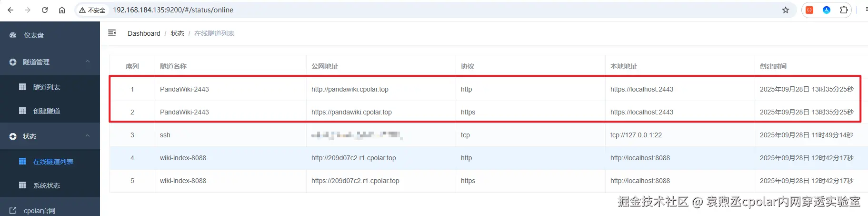868x216 pixels.
Task: Bookmark page with star icon
Action: pos(786,10)
